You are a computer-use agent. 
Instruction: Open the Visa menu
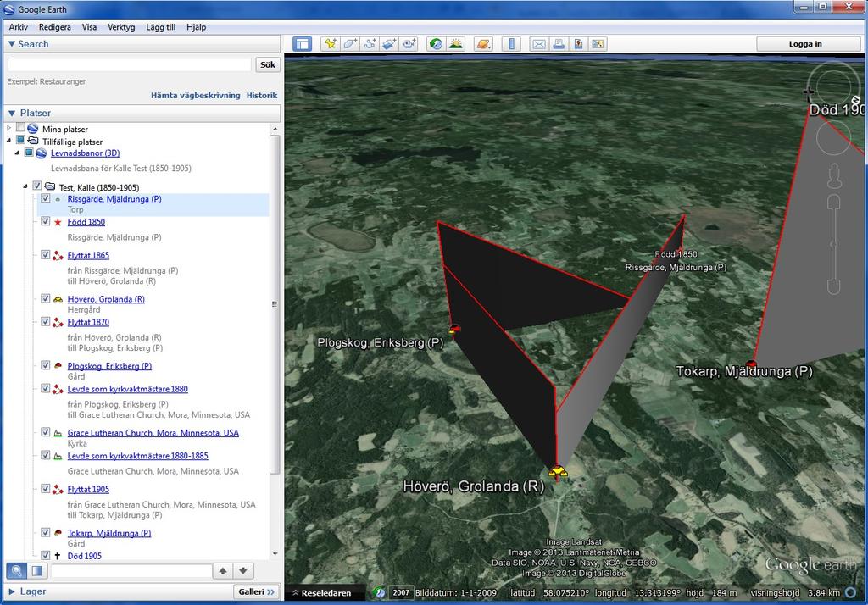pyautogui.click(x=89, y=26)
